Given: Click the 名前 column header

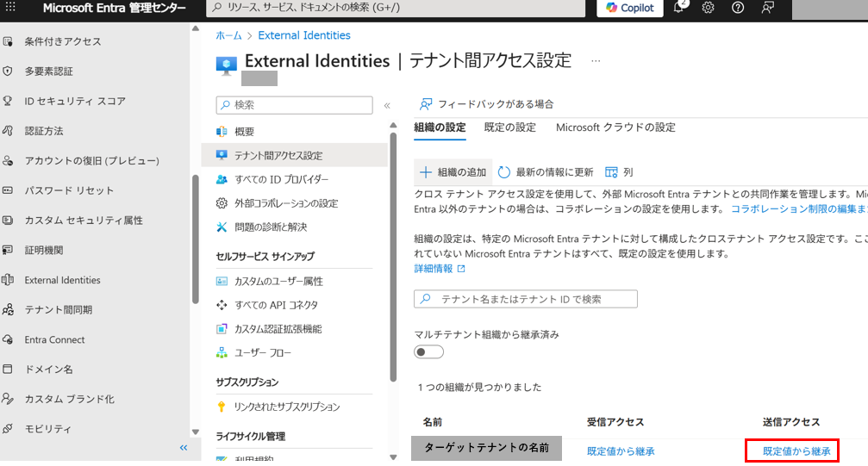Looking at the screenshot, I should [433, 422].
